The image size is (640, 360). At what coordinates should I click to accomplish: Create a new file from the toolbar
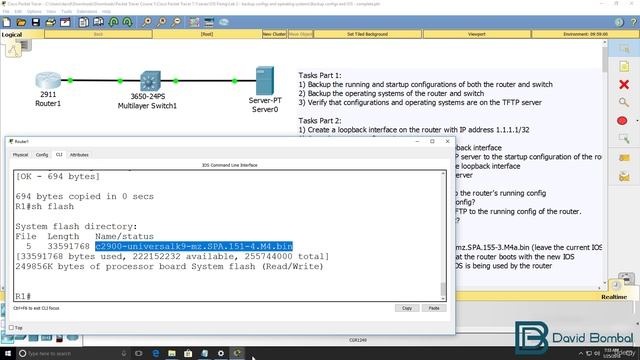pyautogui.click(x=7, y=22)
